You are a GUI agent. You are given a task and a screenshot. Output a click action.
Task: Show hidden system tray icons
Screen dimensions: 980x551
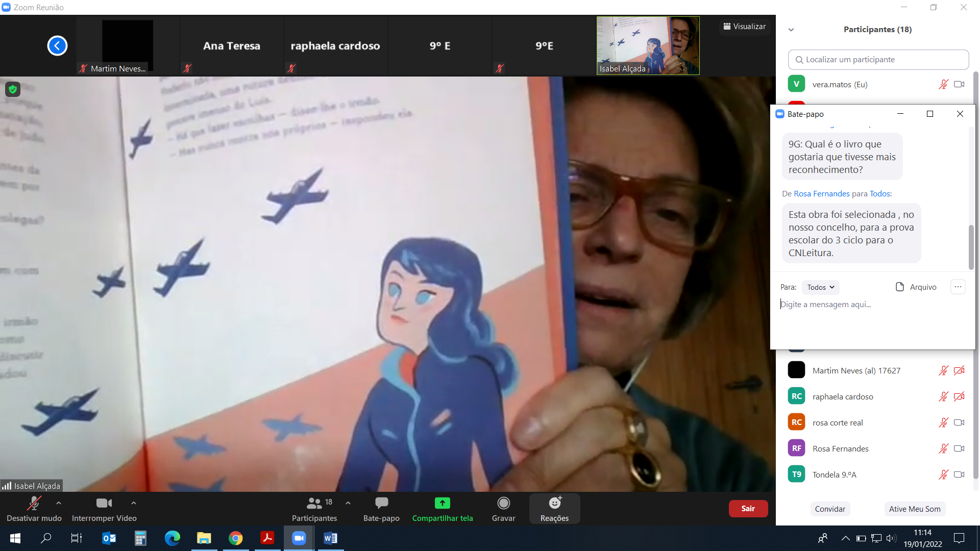coord(845,538)
